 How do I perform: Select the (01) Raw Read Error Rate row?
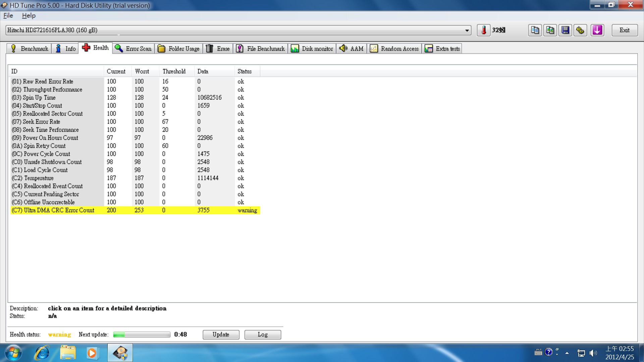click(x=135, y=81)
